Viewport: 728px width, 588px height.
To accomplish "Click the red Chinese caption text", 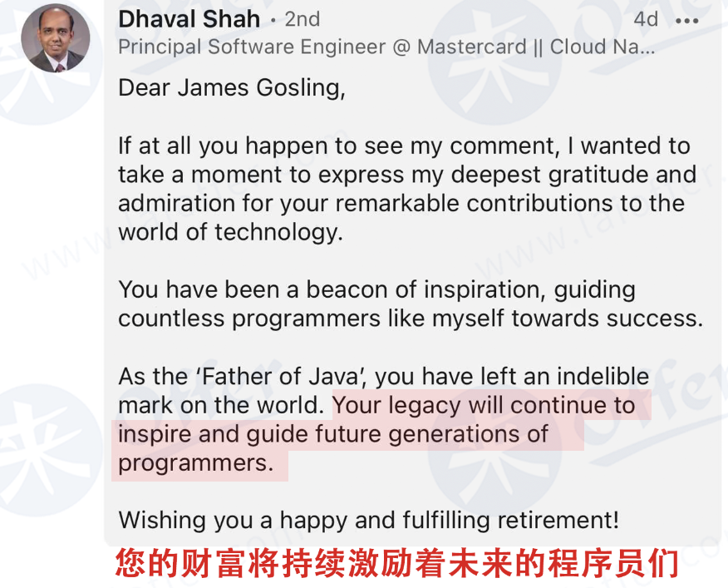I will click(397, 563).
